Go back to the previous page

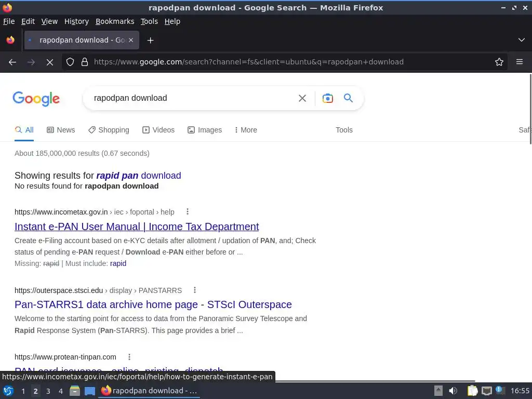tap(12, 62)
